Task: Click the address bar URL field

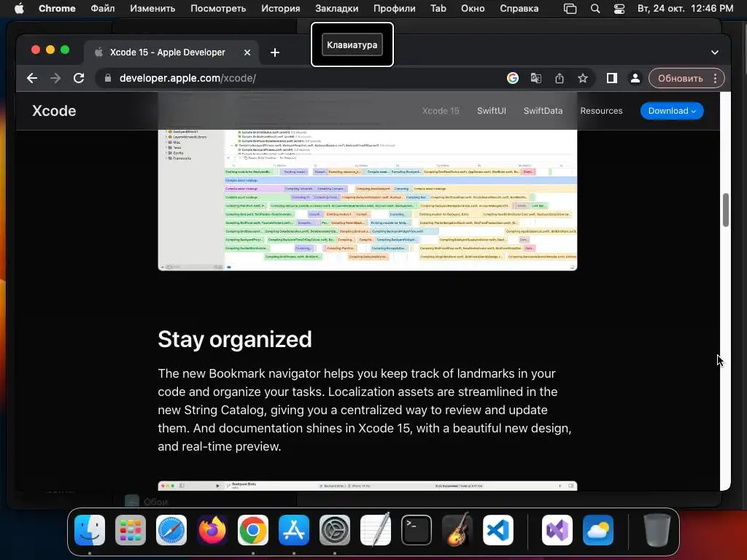Action: [305, 78]
